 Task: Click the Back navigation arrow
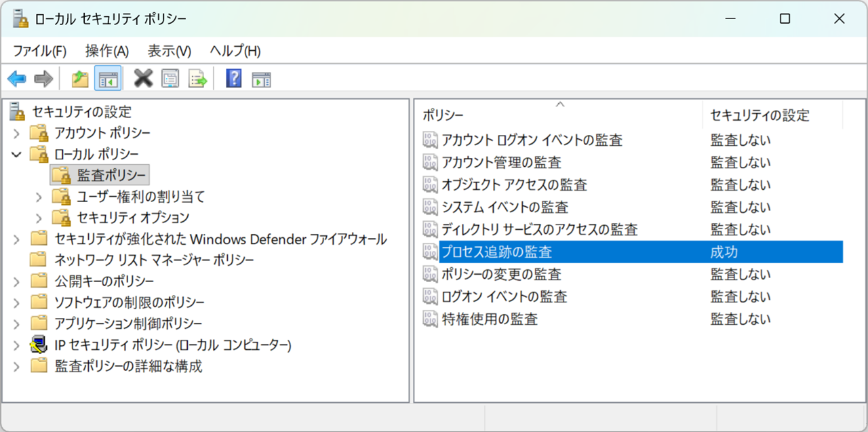point(16,78)
